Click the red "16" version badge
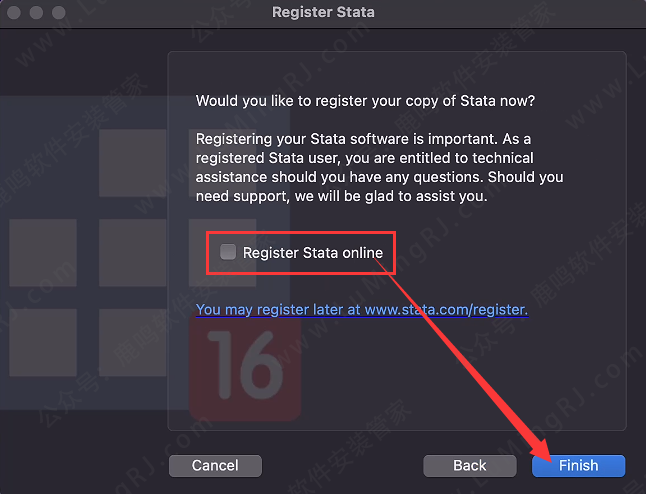 tap(245, 370)
